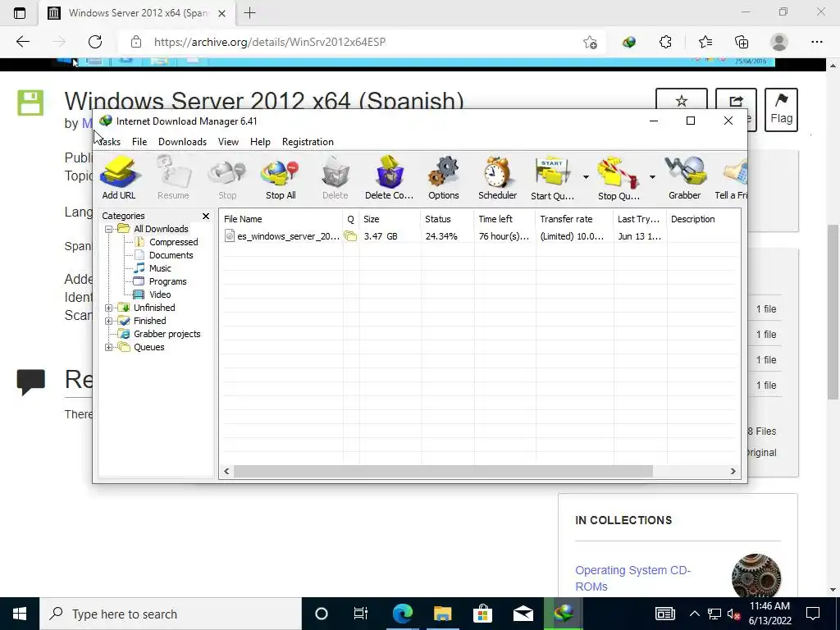Open Operating System CD-ROMs collection link

(632, 578)
